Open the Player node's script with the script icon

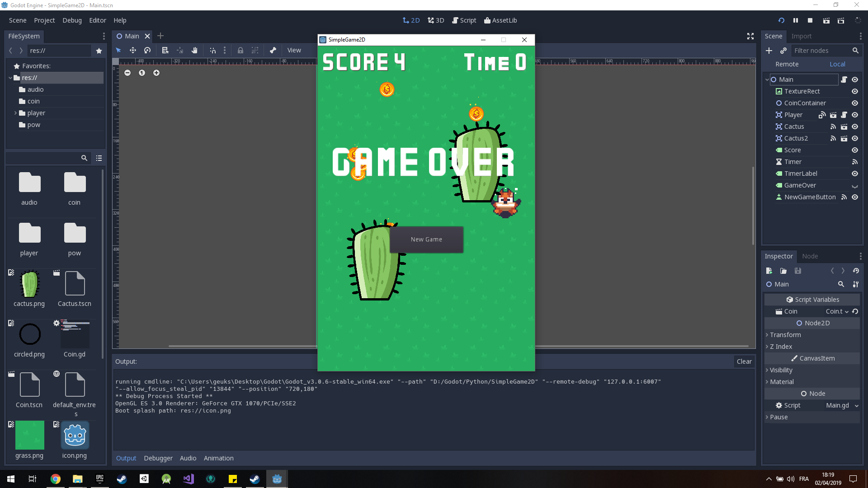844,115
